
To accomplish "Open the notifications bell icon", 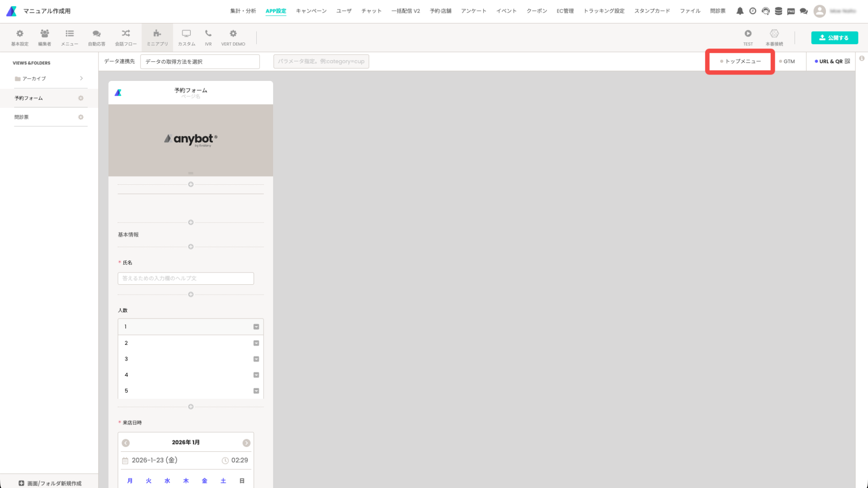I will pos(740,11).
